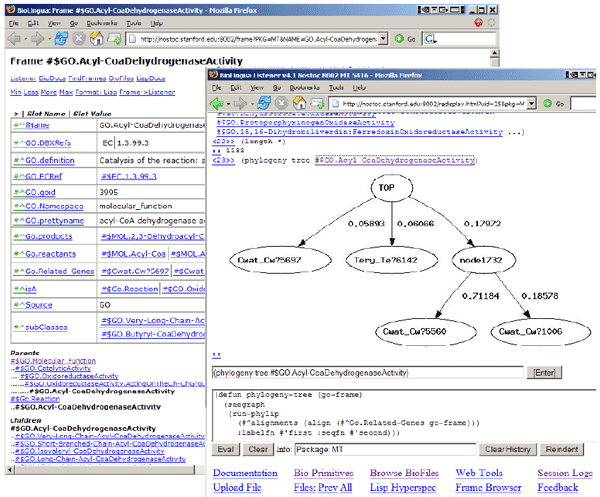This screenshot has height=497, width=600.
Task: Click the #$EC.1.3.99.3 link
Action: tap(129, 176)
